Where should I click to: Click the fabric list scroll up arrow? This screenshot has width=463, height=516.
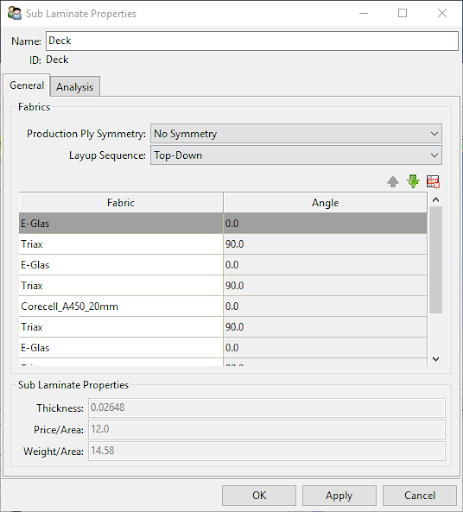pyautogui.click(x=436, y=200)
